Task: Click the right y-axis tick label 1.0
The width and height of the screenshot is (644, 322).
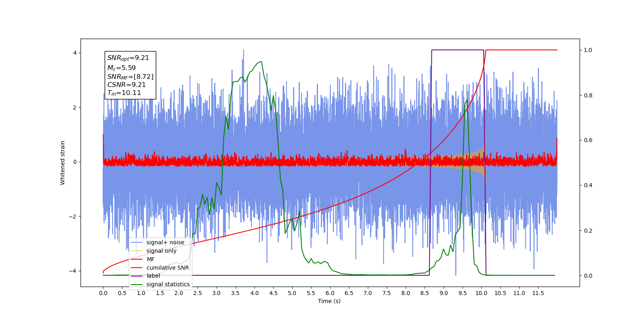Action: [588, 50]
